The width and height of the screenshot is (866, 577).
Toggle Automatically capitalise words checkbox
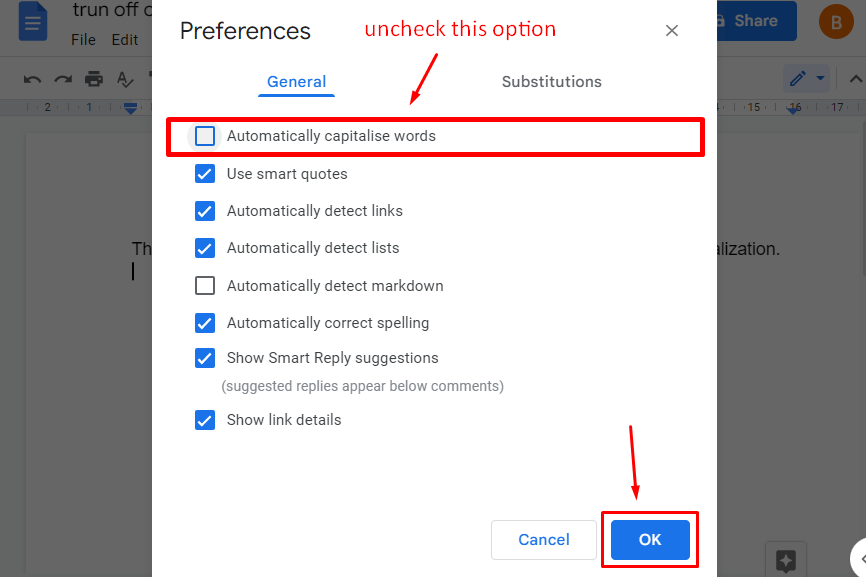tap(205, 136)
